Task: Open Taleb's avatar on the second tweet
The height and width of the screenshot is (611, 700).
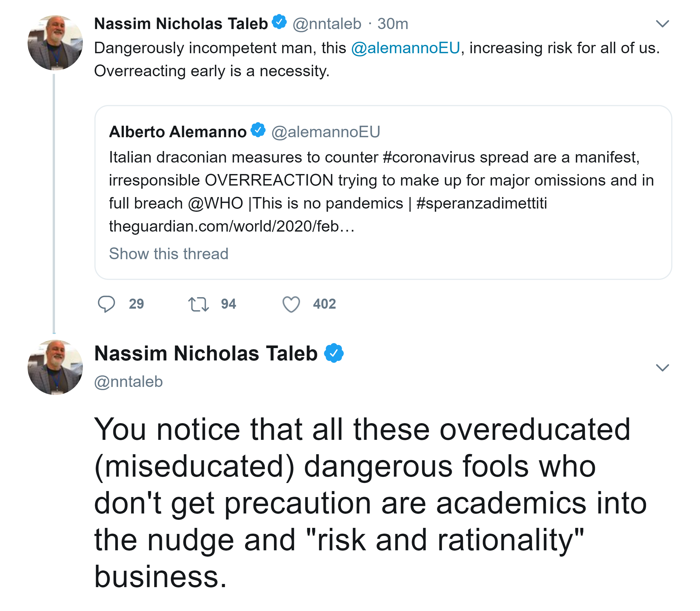Action: [x=55, y=368]
